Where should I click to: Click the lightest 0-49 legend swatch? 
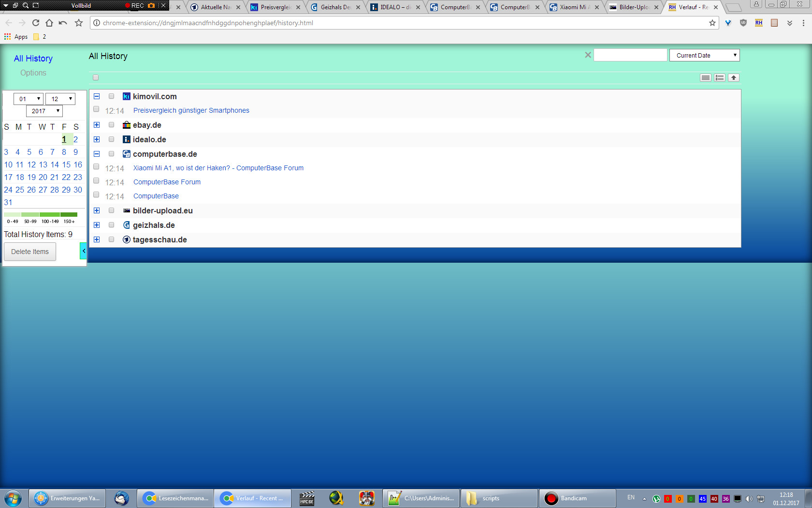coord(12,214)
